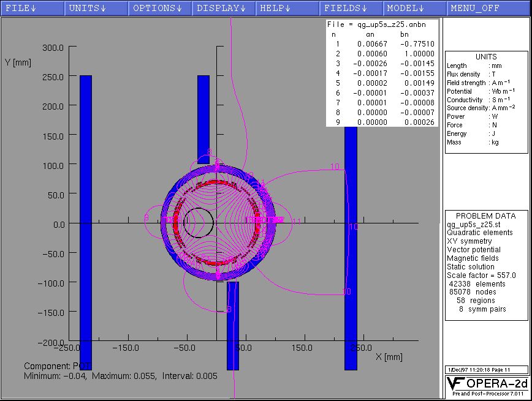
Task: Click the tall blue bar at far left
Action: 86,223
